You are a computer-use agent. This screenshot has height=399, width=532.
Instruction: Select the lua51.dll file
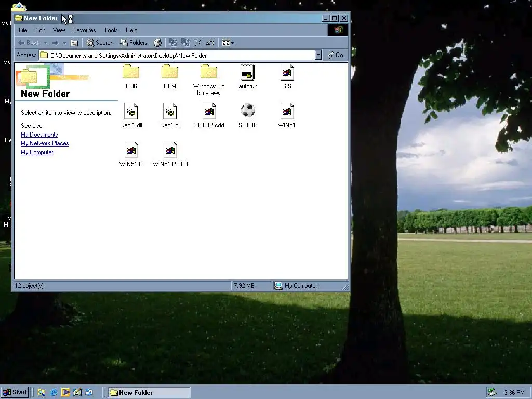(170, 115)
